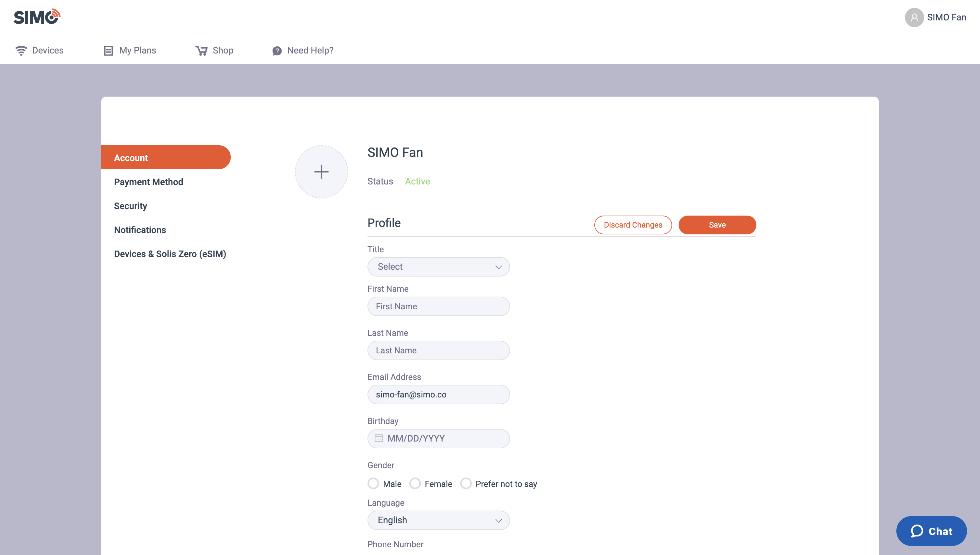Choose Prefer not to say
Viewport: 980px width, 555px height.
coord(466,483)
